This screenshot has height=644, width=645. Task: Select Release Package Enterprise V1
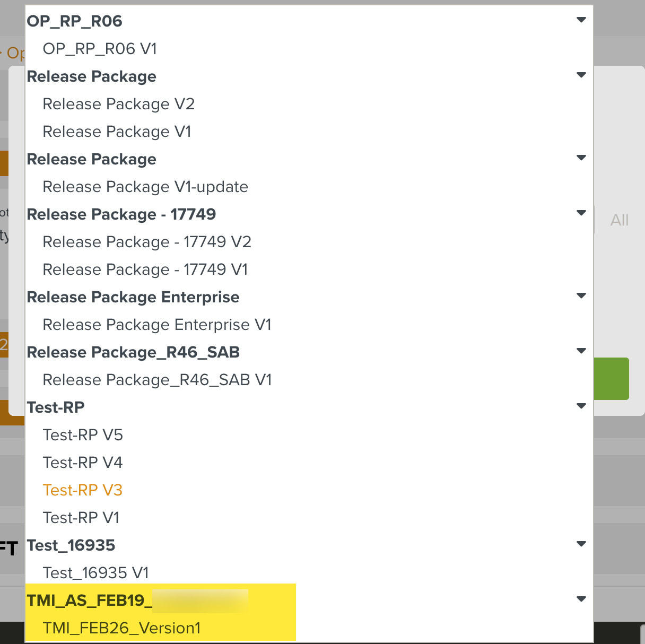pyautogui.click(x=156, y=324)
